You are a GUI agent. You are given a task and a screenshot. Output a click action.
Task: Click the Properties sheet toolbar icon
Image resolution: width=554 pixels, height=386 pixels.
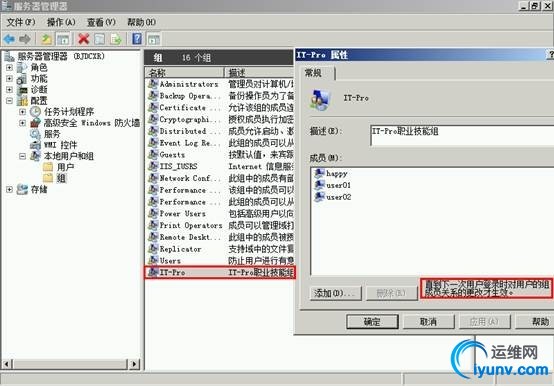point(100,39)
